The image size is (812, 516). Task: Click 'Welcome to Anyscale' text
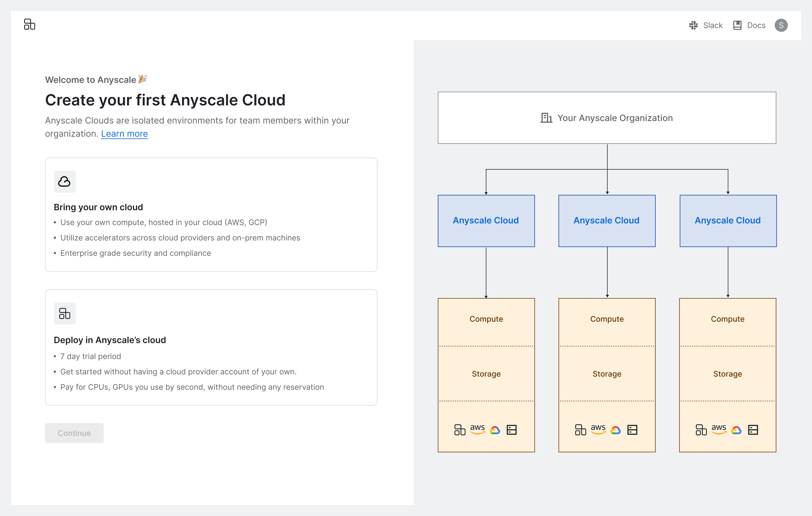(90, 80)
